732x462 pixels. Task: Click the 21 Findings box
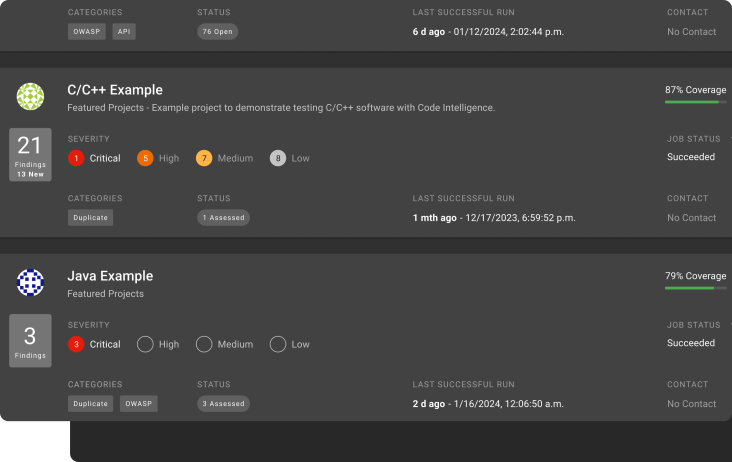click(30, 155)
